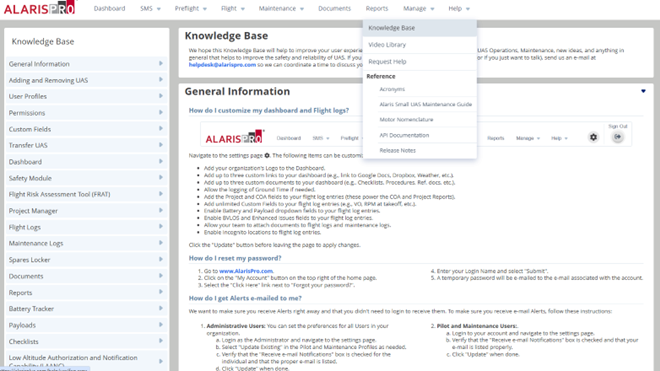Click the settings gear in the embedded screenshot

[x=593, y=137]
